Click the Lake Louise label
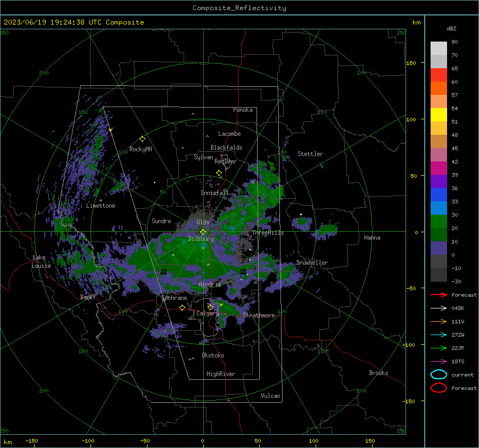 tap(41, 262)
